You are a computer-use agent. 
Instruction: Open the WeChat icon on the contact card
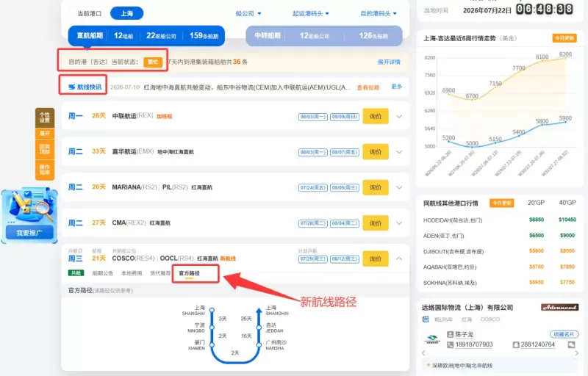(x=572, y=344)
